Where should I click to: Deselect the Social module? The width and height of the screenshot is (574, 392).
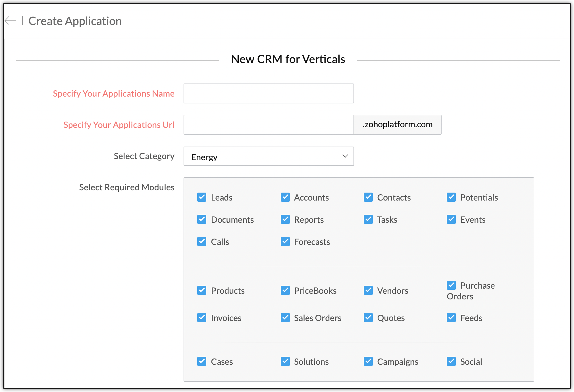[451, 361]
